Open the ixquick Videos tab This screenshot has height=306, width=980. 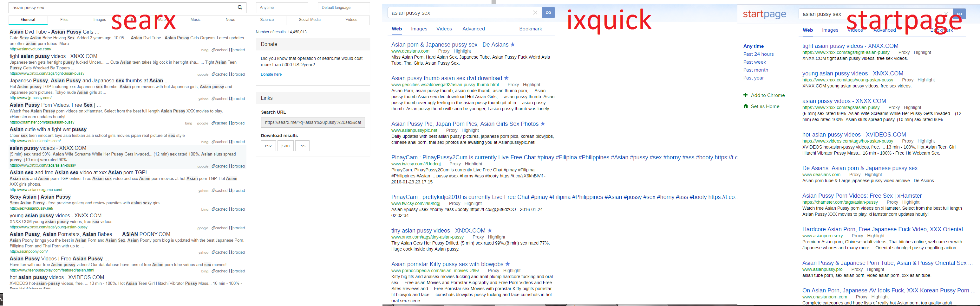pyautogui.click(x=444, y=29)
